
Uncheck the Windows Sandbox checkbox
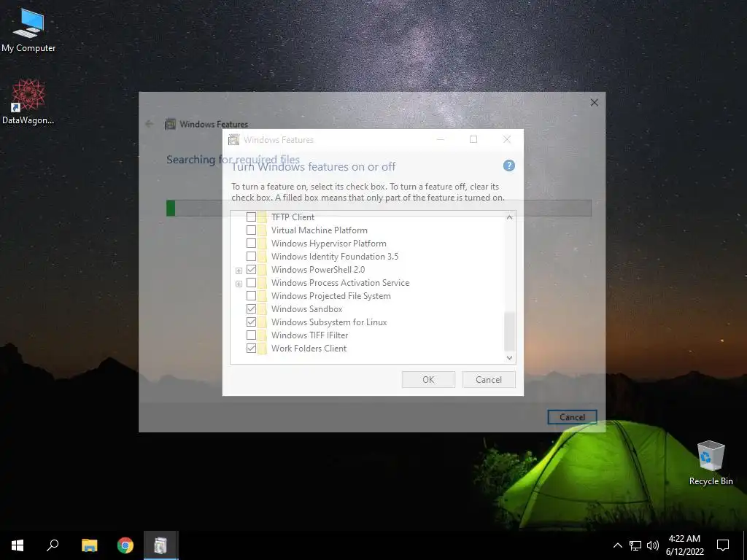(x=251, y=309)
